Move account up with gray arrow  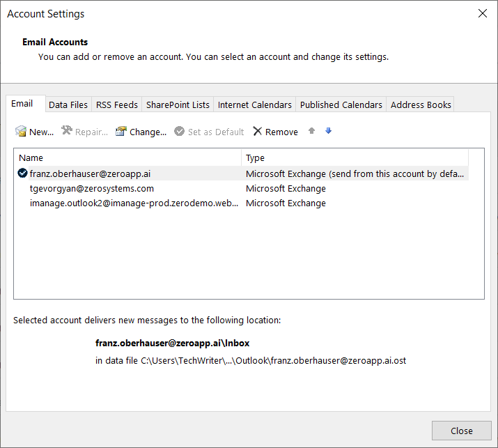point(311,130)
